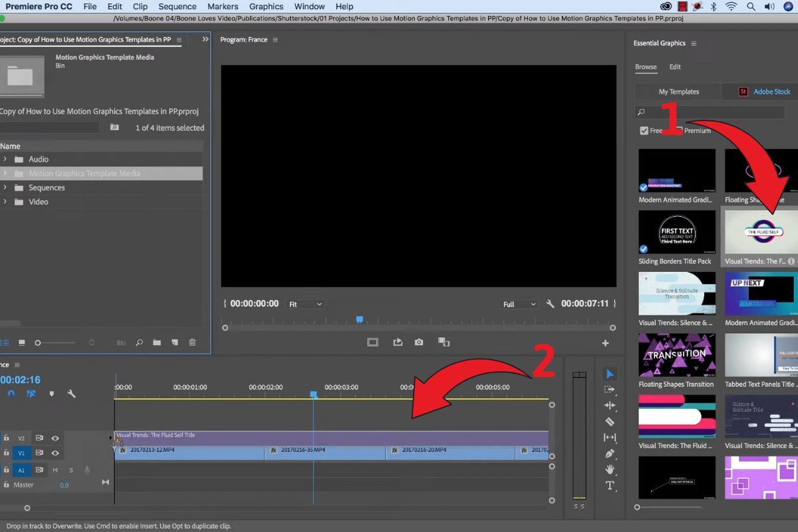Switch Project panel to icon view

22,342
